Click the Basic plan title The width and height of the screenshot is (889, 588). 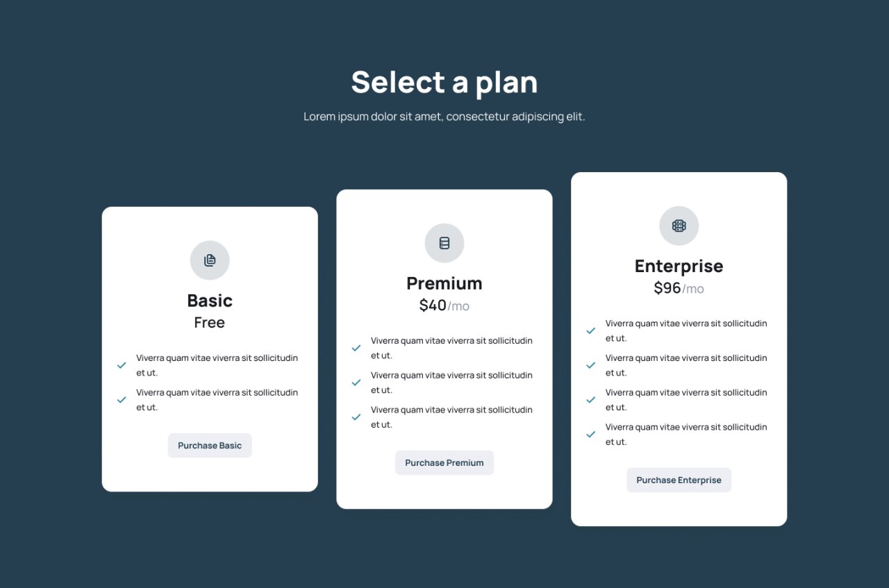(210, 301)
